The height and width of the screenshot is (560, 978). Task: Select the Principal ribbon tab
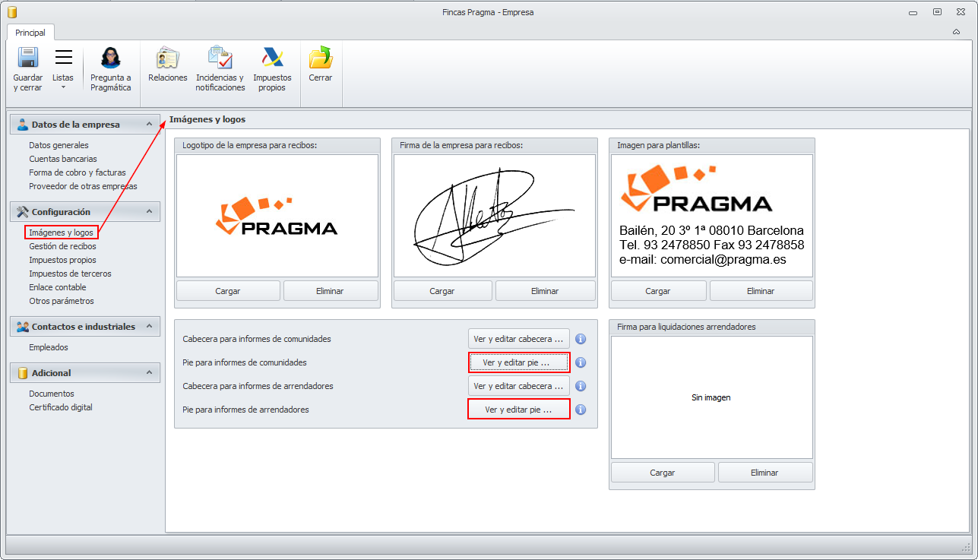30,33
